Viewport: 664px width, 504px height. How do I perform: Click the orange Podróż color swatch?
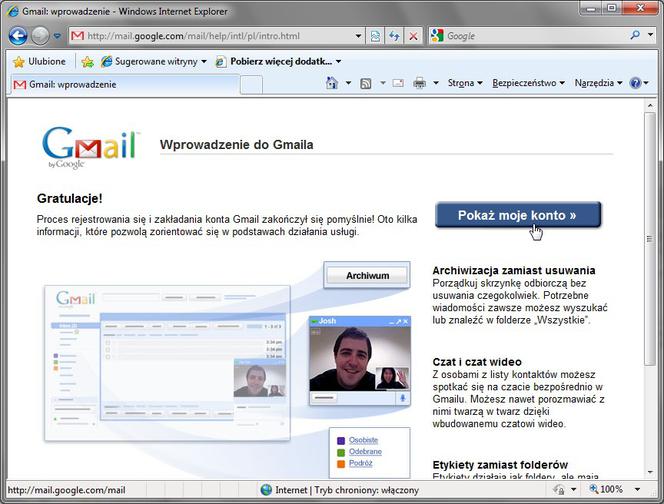(341, 464)
